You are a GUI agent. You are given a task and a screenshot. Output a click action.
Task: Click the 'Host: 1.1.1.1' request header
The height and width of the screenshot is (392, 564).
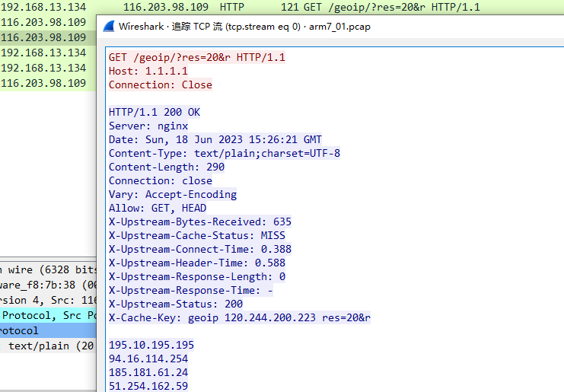tap(148, 71)
